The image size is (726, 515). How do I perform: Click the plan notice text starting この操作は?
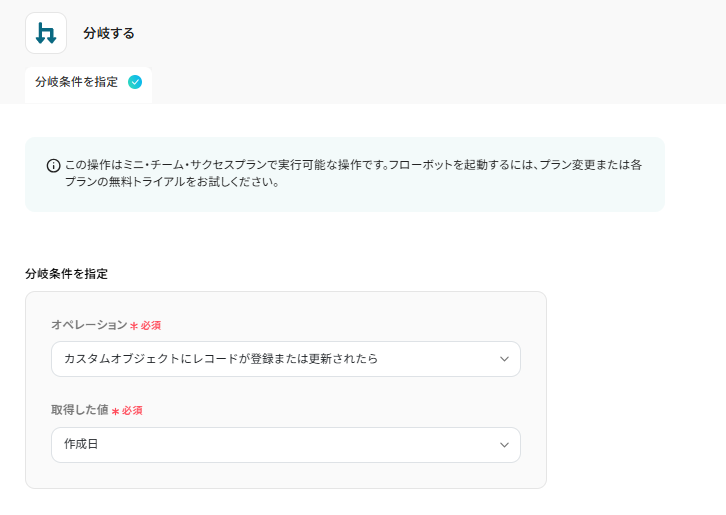coord(300,165)
